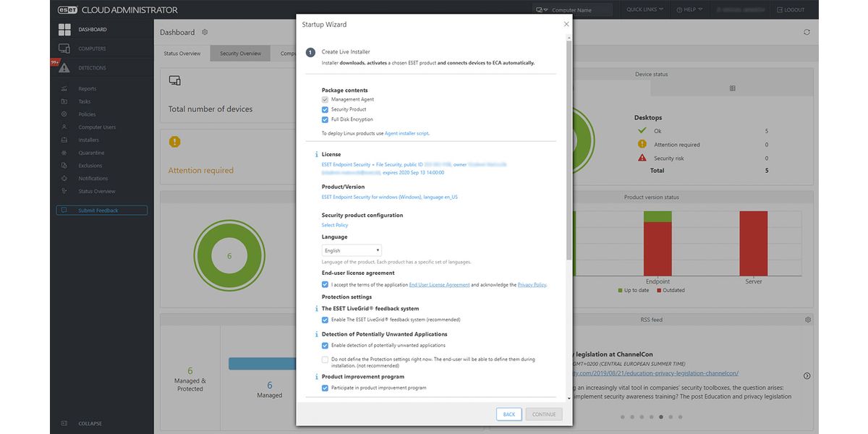Click the red Outdated bar for Server
Screen dimensions: 868x434
click(x=753, y=243)
